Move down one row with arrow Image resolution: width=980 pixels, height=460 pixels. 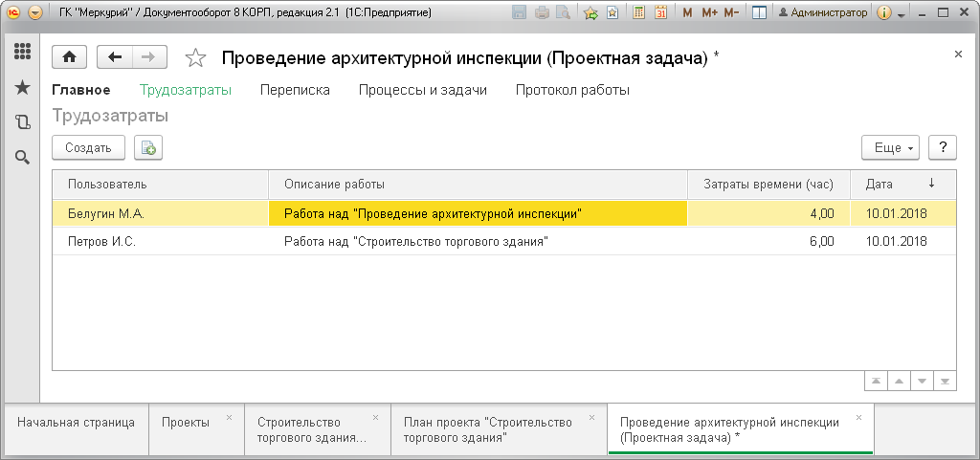922,382
